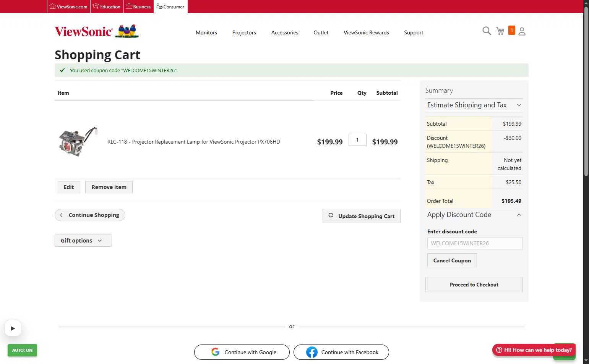Click the Order Total $195.49 value
Image resolution: width=589 pixels, height=364 pixels.
pos(511,201)
